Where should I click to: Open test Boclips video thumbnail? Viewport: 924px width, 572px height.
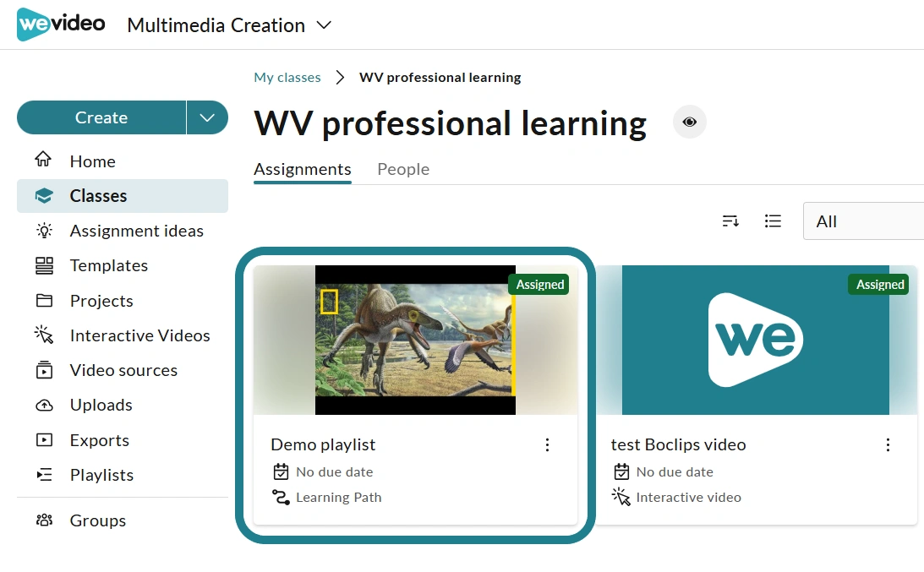click(x=756, y=340)
